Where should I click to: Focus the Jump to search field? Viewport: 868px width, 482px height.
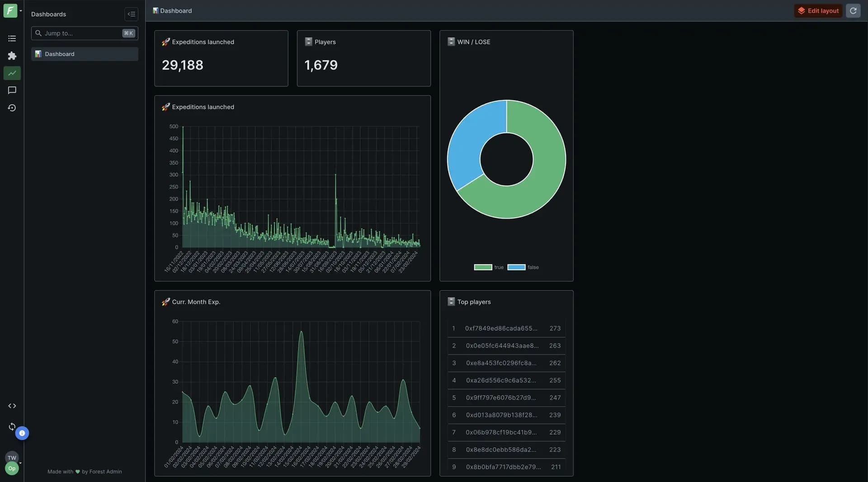85,33
